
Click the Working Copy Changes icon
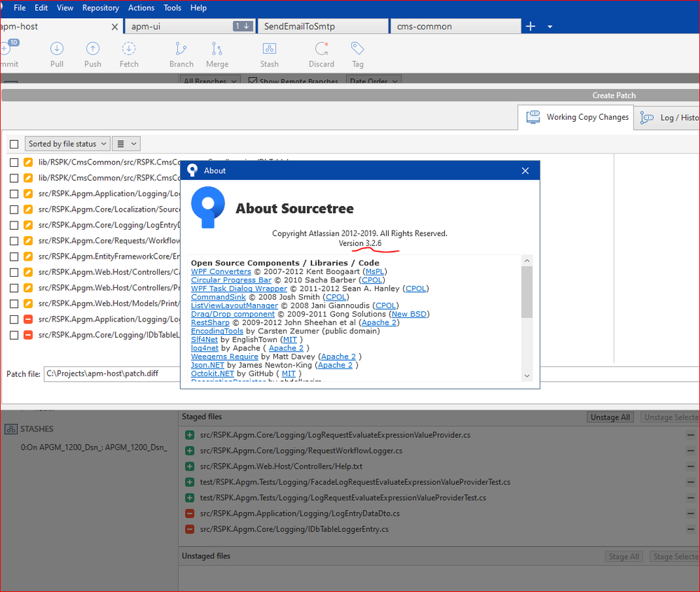(x=533, y=117)
